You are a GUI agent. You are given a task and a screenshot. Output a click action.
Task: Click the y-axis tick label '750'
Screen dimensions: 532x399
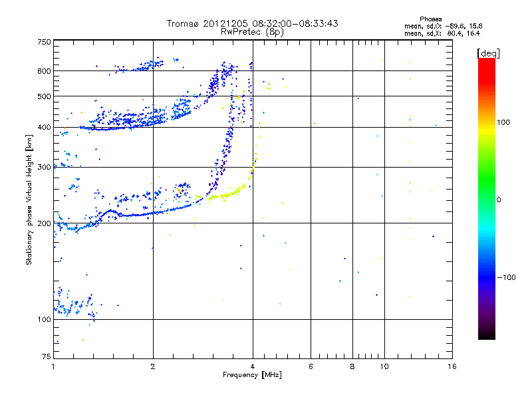pyautogui.click(x=44, y=42)
